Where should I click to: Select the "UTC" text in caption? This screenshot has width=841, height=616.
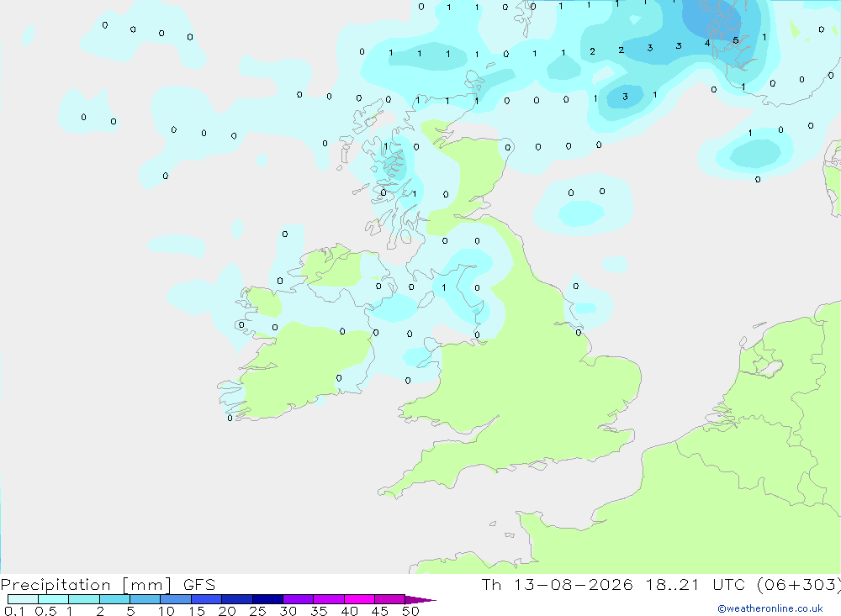729,584
